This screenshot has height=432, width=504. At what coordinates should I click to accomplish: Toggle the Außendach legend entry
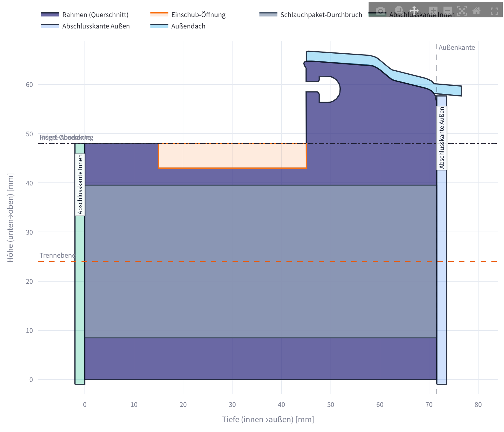[x=178, y=26]
